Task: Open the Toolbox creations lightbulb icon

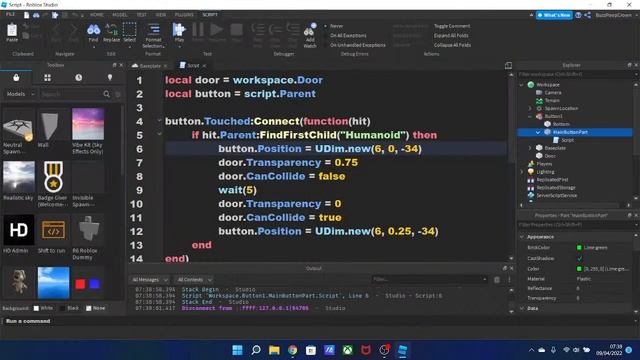Action: [109, 78]
